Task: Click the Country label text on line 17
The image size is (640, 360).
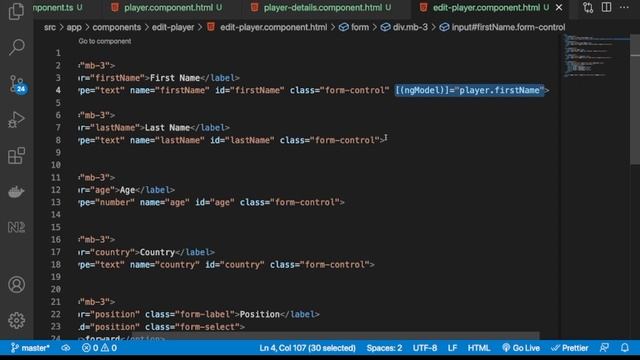Action: [157, 252]
